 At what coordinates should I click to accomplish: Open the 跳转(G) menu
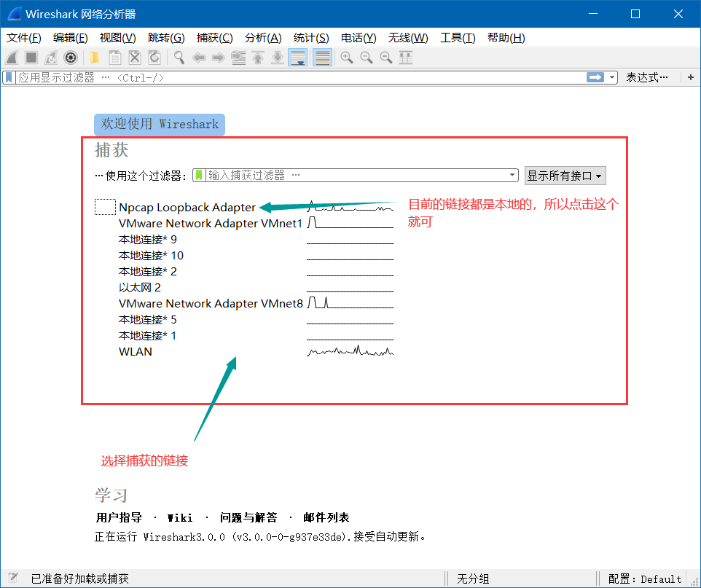coord(166,38)
